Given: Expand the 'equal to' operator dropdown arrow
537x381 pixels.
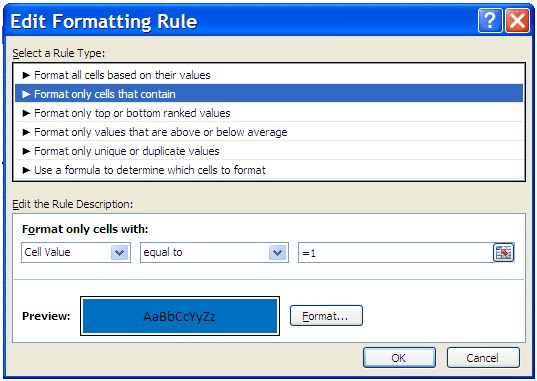Looking at the screenshot, I should [277, 253].
